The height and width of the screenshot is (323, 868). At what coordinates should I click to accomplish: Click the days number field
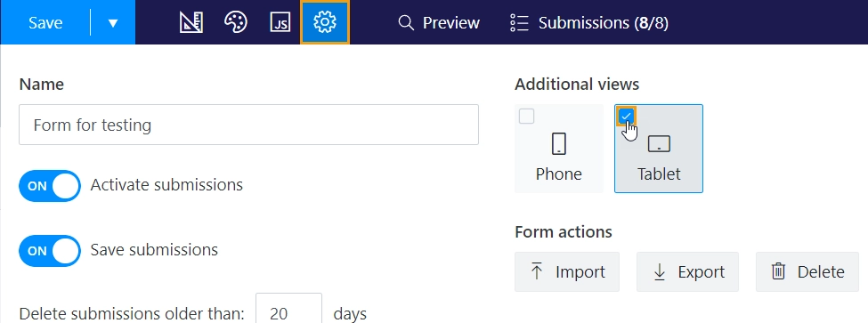point(289,311)
